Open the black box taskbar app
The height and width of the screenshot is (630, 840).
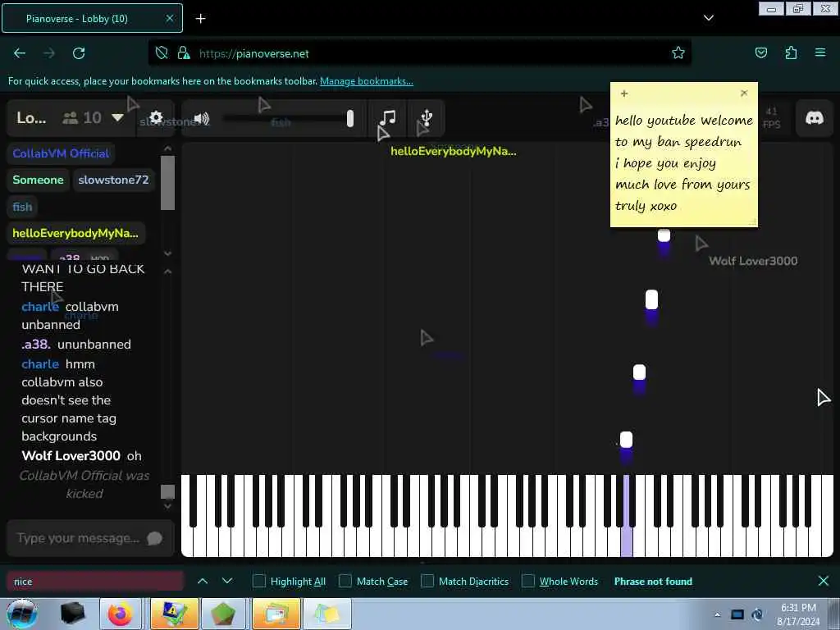click(x=72, y=614)
